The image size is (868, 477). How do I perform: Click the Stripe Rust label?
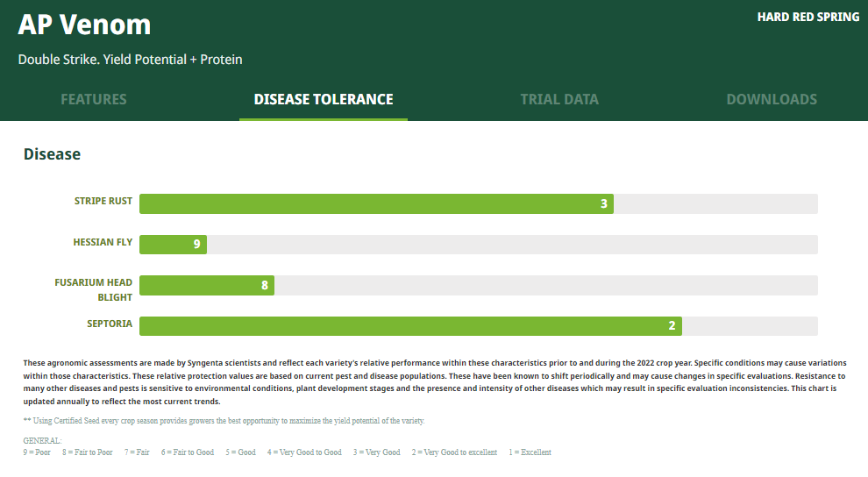pyautogui.click(x=103, y=201)
